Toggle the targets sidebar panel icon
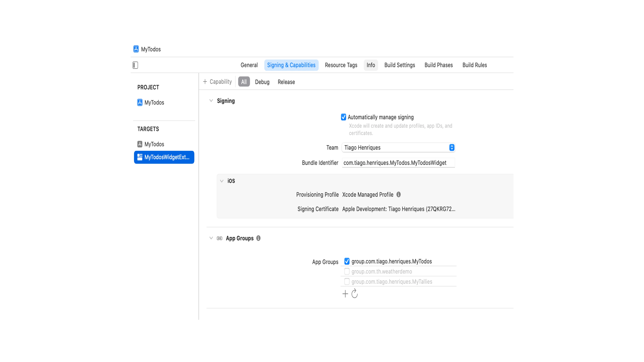This screenshot has width=644, height=362. [x=135, y=65]
